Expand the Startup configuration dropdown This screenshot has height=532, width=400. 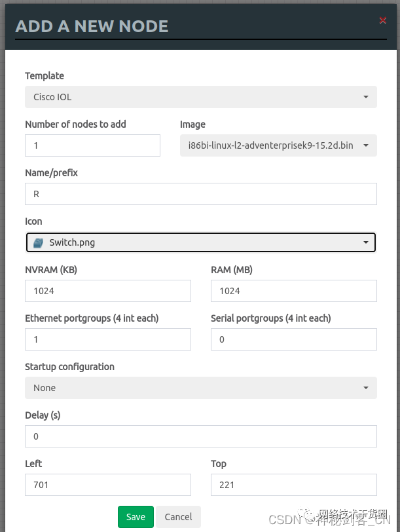coord(200,388)
